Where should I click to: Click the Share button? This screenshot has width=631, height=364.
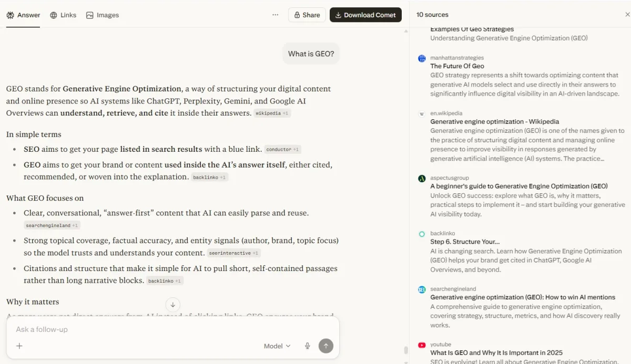pos(307,15)
